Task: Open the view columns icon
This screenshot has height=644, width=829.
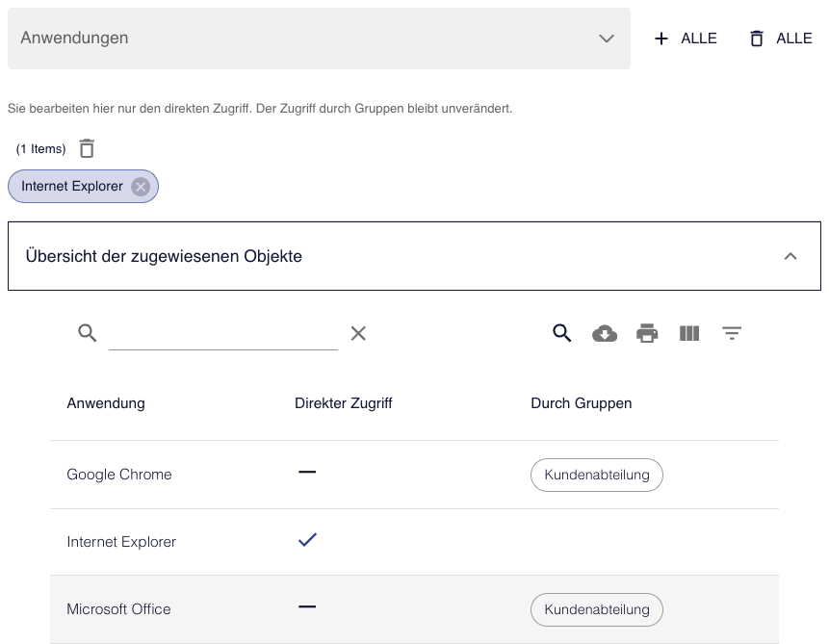Action: point(689,334)
